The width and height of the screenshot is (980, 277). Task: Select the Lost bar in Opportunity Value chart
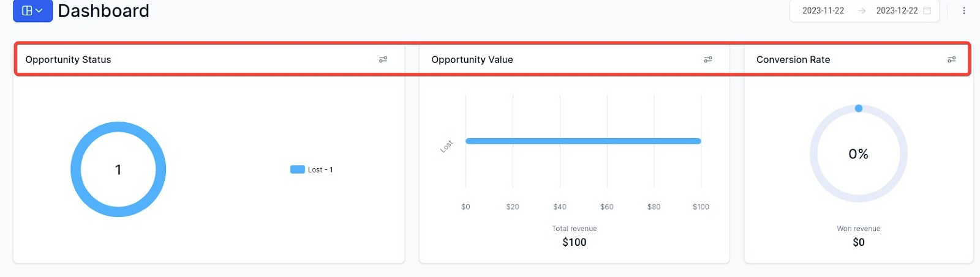click(x=582, y=141)
